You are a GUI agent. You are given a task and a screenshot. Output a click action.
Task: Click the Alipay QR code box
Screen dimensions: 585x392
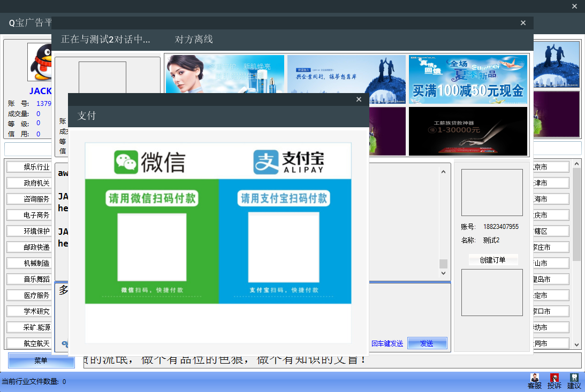[x=284, y=247]
